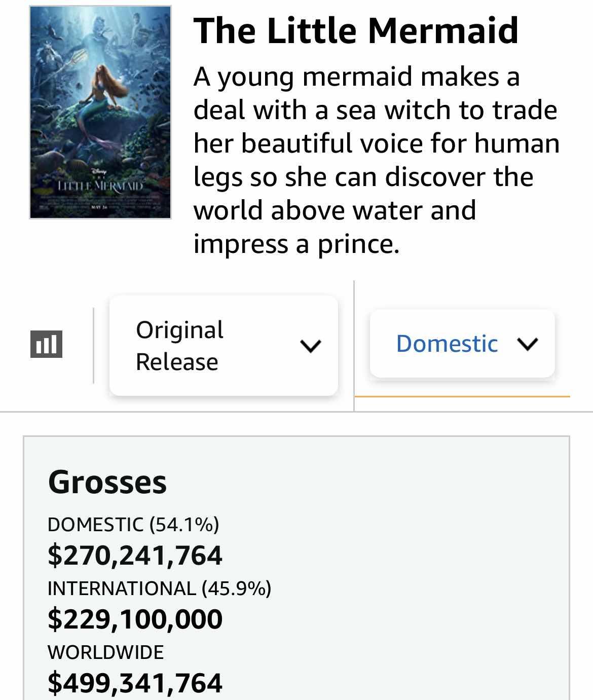Viewport: 593px width, 700px height.
Task: Click The Little Mermaid movie title
Action: (x=356, y=30)
